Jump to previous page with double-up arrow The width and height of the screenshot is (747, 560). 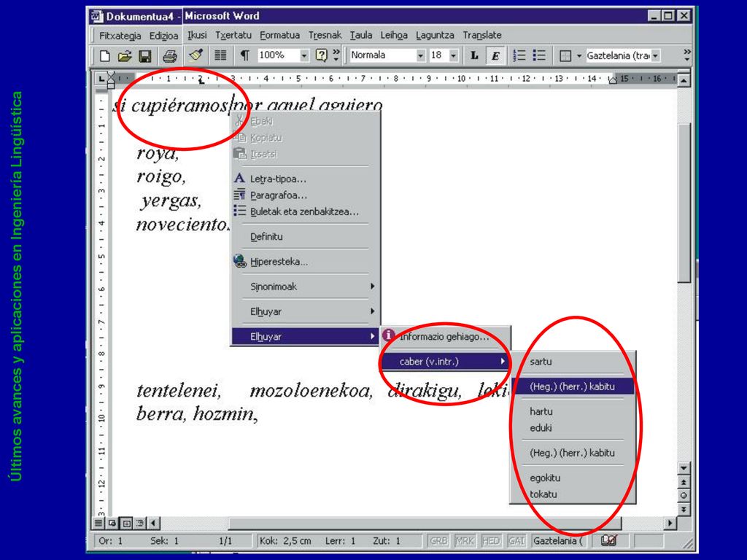(683, 483)
